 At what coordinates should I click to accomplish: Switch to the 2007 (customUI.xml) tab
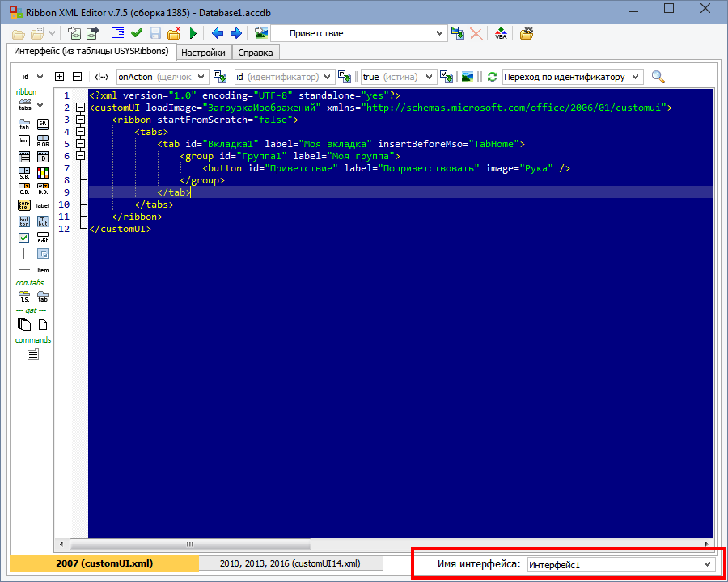[x=104, y=563]
